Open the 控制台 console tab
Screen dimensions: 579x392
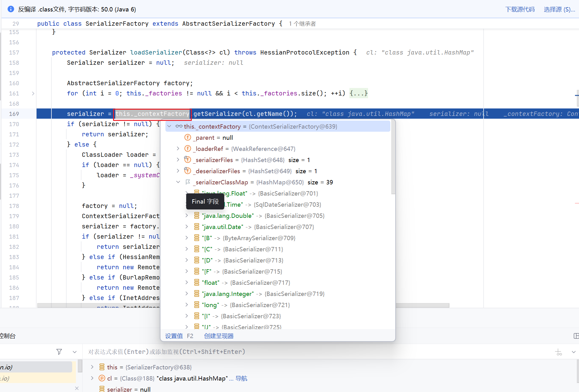tap(8, 336)
